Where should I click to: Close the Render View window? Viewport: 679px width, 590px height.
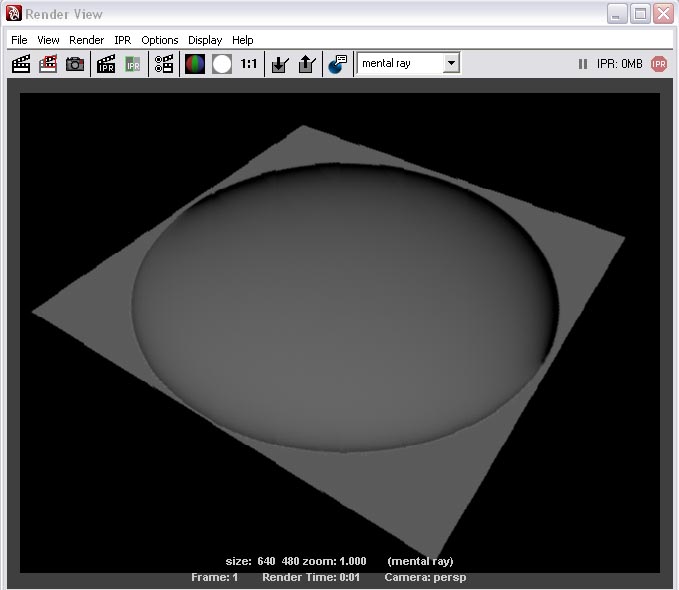click(x=663, y=13)
